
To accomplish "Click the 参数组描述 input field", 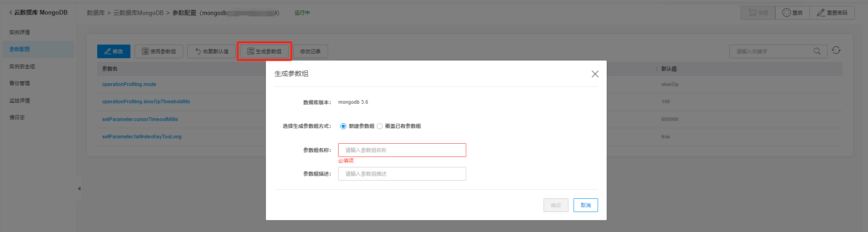I will pos(402,174).
